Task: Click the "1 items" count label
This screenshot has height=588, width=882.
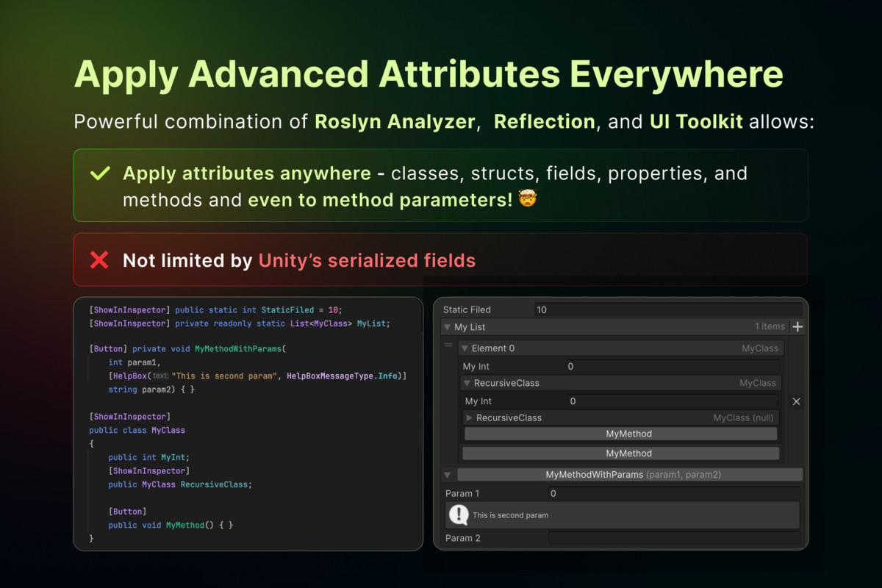Action: (x=770, y=326)
